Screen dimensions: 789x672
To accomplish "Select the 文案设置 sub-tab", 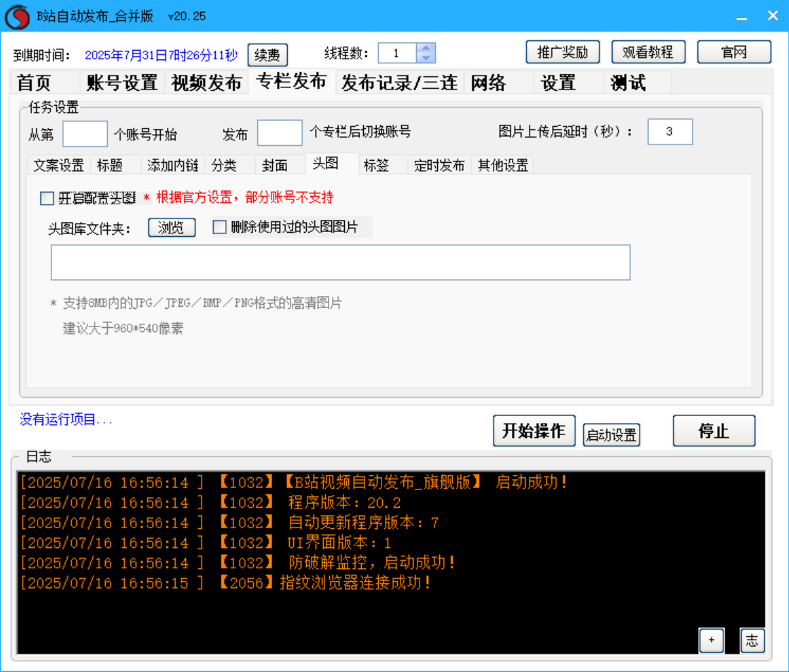I will point(59,165).
